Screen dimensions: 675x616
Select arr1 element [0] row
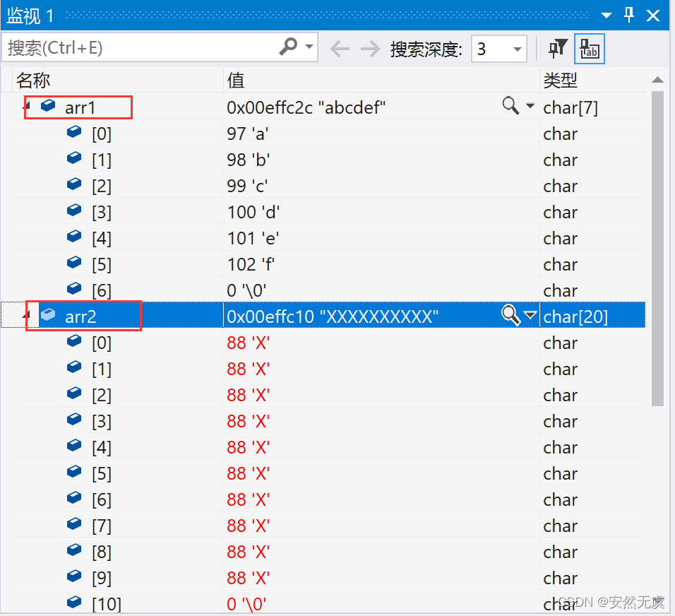click(x=328, y=134)
